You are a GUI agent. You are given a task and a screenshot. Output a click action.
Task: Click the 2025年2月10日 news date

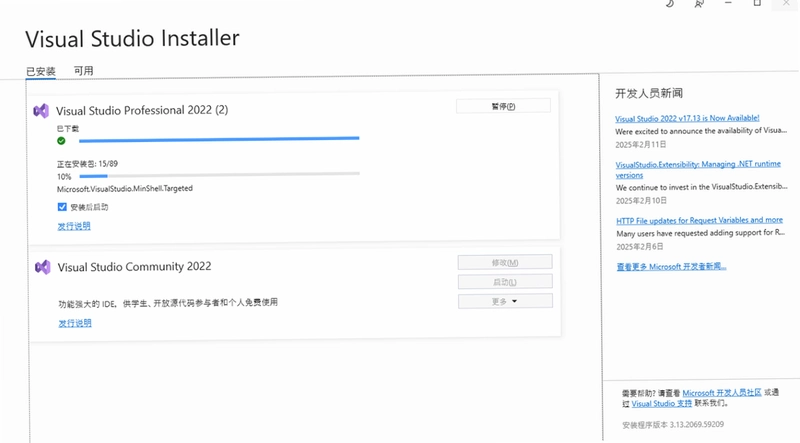[x=641, y=201]
